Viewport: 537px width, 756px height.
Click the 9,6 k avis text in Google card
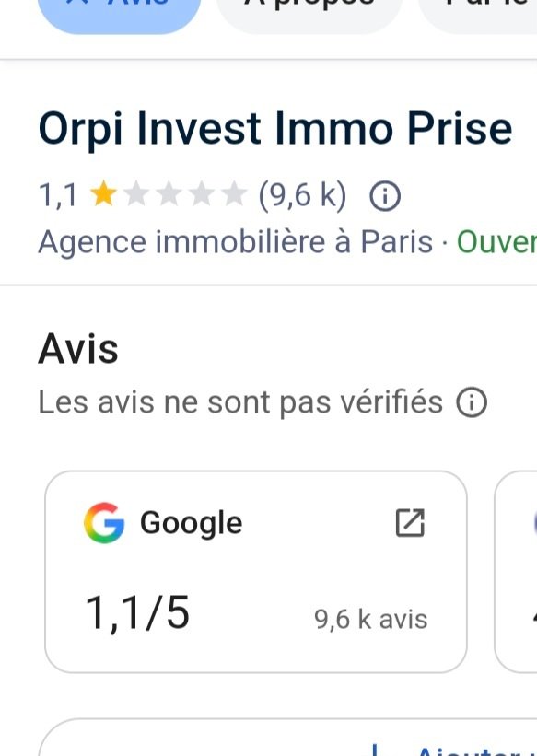click(x=370, y=619)
